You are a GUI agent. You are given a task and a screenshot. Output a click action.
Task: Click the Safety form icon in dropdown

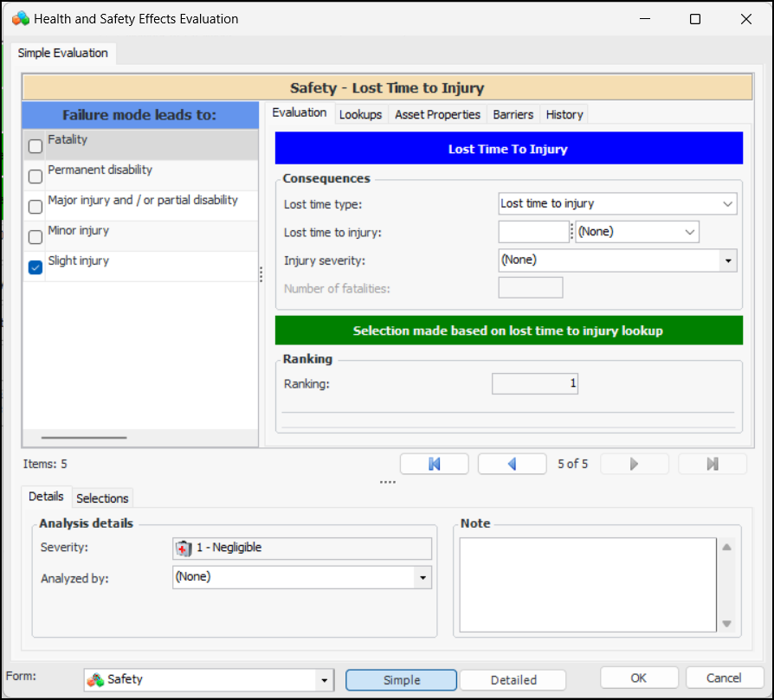[96, 680]
